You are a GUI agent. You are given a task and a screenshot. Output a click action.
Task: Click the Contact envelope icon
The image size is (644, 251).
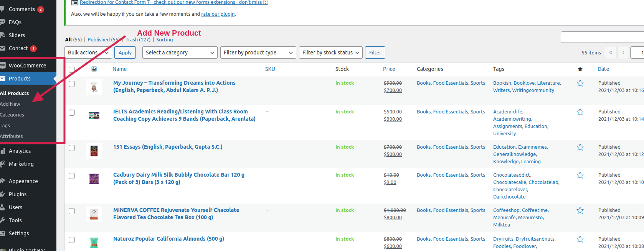tap(2, 48)
